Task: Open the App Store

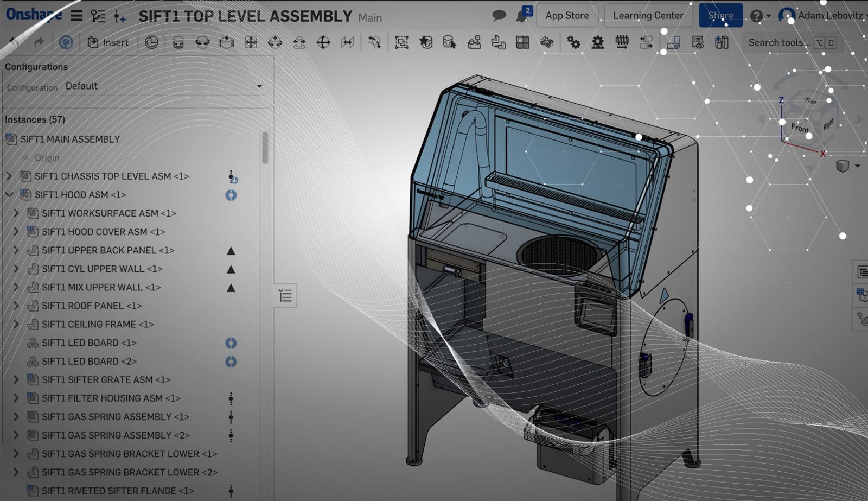Action: (x=567, y=16)
